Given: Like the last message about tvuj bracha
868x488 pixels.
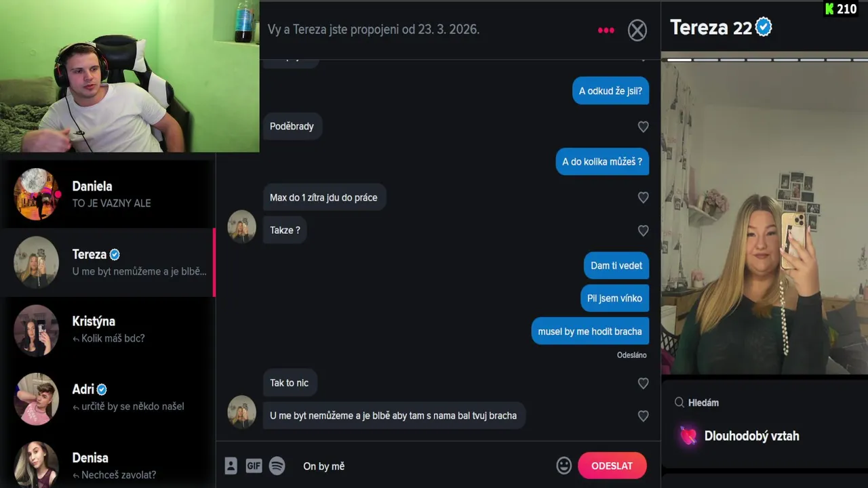Looking at the screenshot, I should (x=643, y=416).
